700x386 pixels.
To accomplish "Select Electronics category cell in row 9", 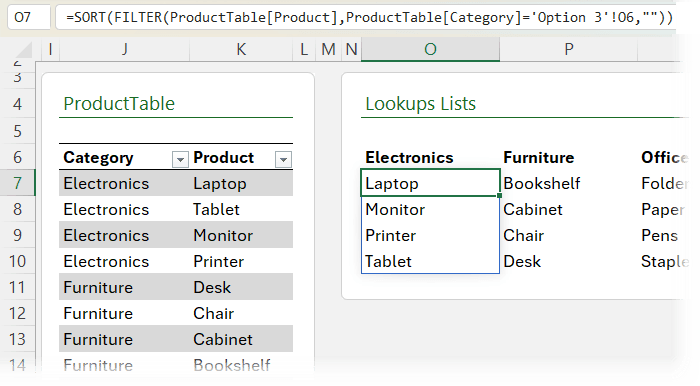I will (x=124, y=235).
